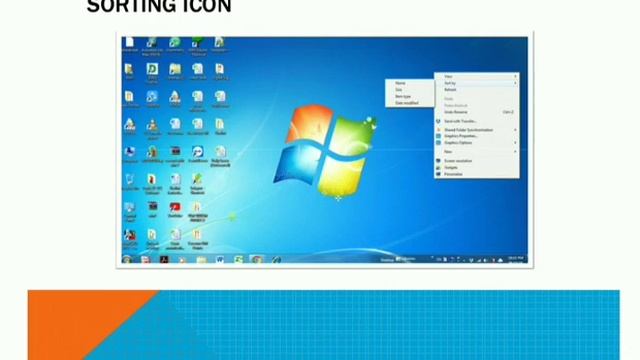Open Graphics Properties from context menu

click(477, 136)
